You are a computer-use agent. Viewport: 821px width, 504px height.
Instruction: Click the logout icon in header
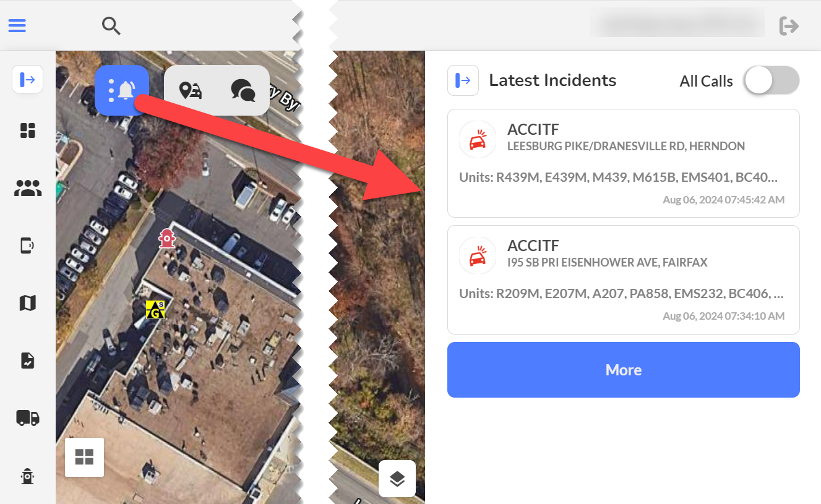point(789,25)
